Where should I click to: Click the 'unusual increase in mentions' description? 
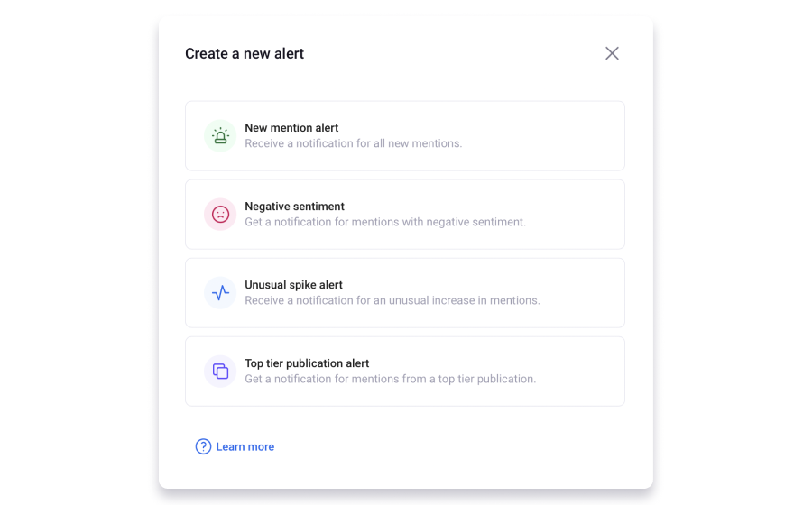pyautogui.click(x=392, y=300)
